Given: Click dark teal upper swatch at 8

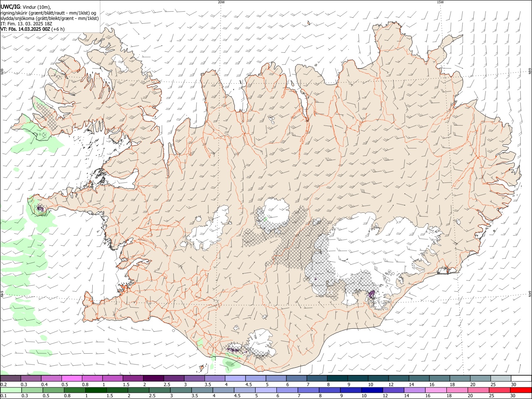Looking at the screenshot, I should point(337,378).
